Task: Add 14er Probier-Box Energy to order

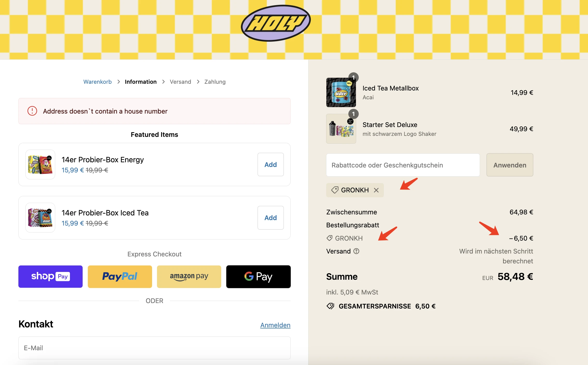Action: click(271, 165)
